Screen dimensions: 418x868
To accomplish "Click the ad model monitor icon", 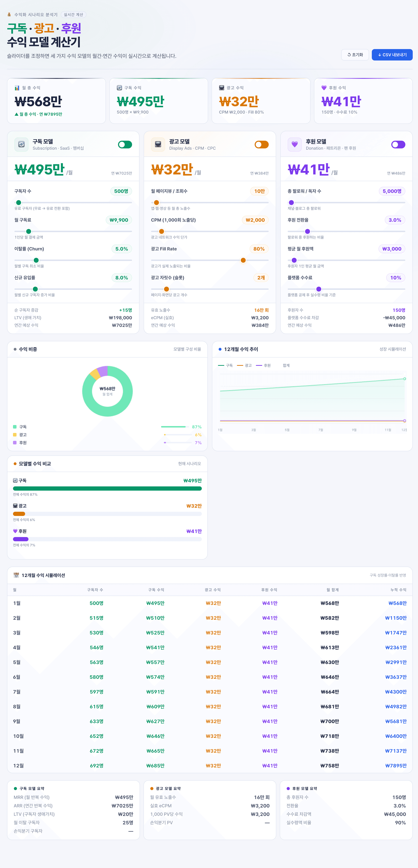I will pyautogui.click(x=158, y=145).
